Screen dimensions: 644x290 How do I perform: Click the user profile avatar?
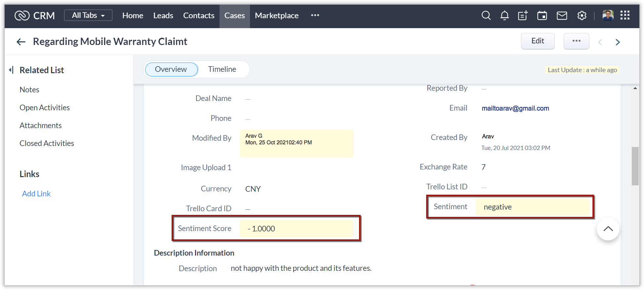608,15
